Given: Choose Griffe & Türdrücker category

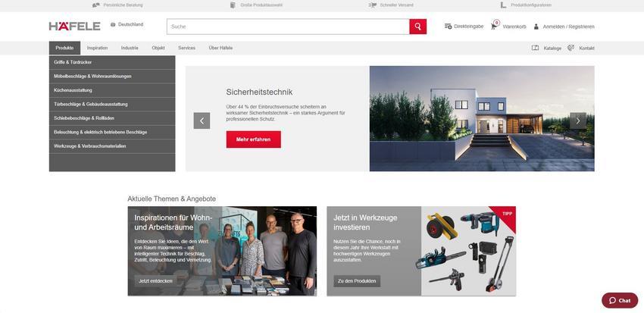Looking at the screenshot, I should [73, 62].
